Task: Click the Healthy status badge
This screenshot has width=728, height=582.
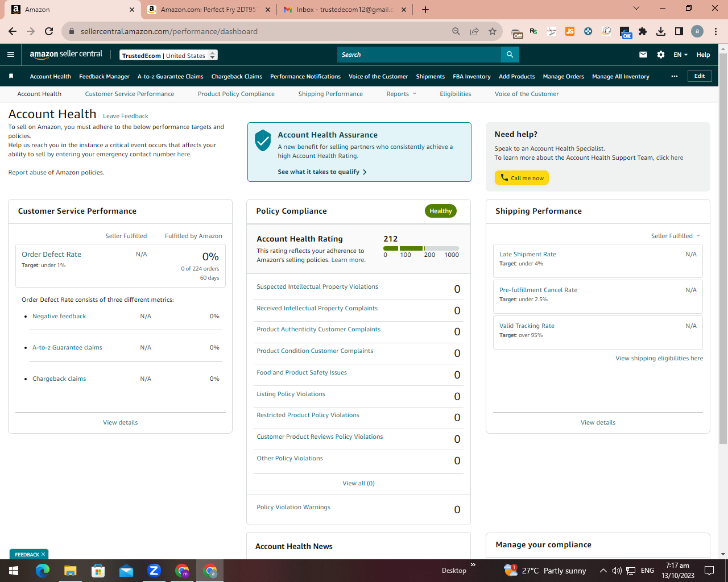Action: click(441, 211)
